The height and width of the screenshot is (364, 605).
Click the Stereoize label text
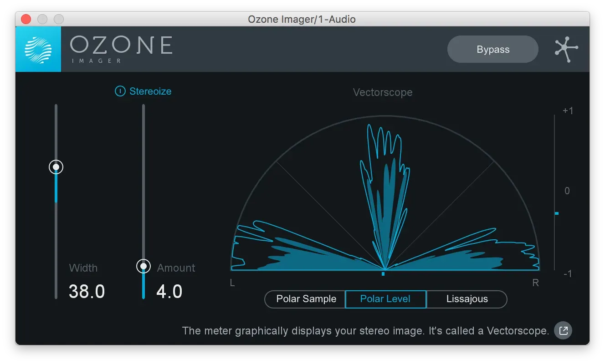point(150,91)
